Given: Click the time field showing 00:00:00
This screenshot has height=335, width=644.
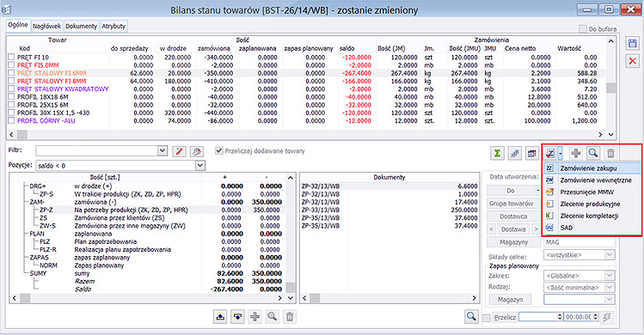Looking at the screenshot, I should [579, 317].
